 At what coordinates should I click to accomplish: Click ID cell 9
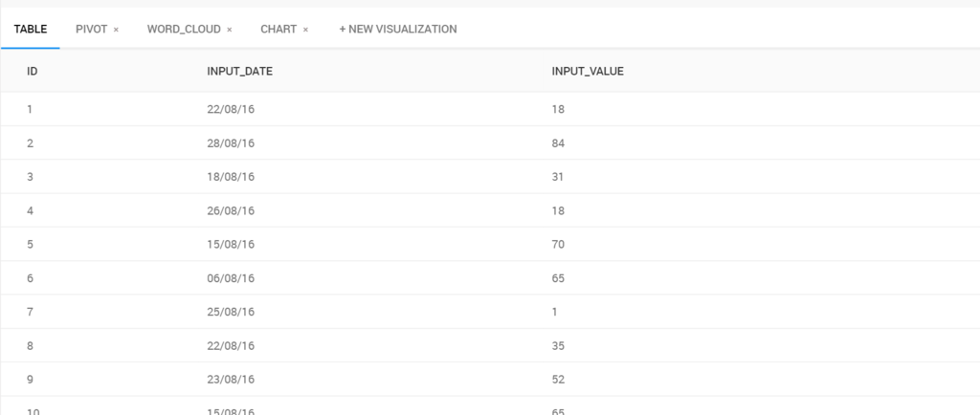pos(30,379)
